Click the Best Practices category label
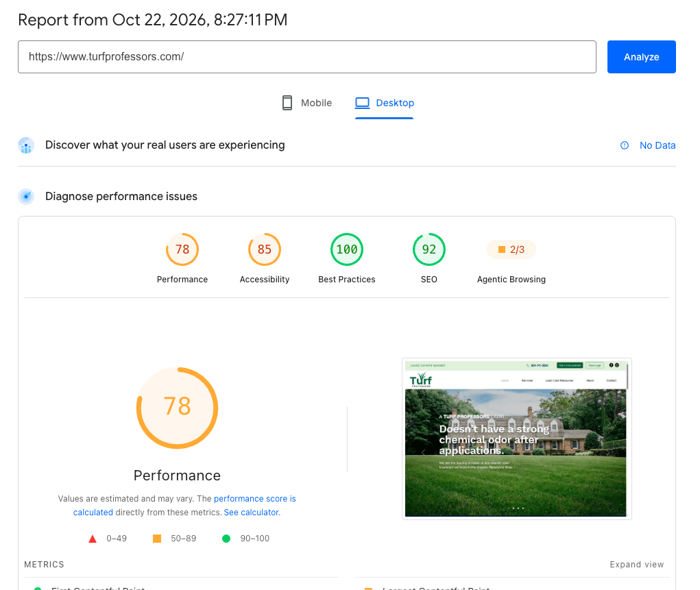Image resolution: width=700 pixels, height=590 pixels. click(x=347, y=280)
